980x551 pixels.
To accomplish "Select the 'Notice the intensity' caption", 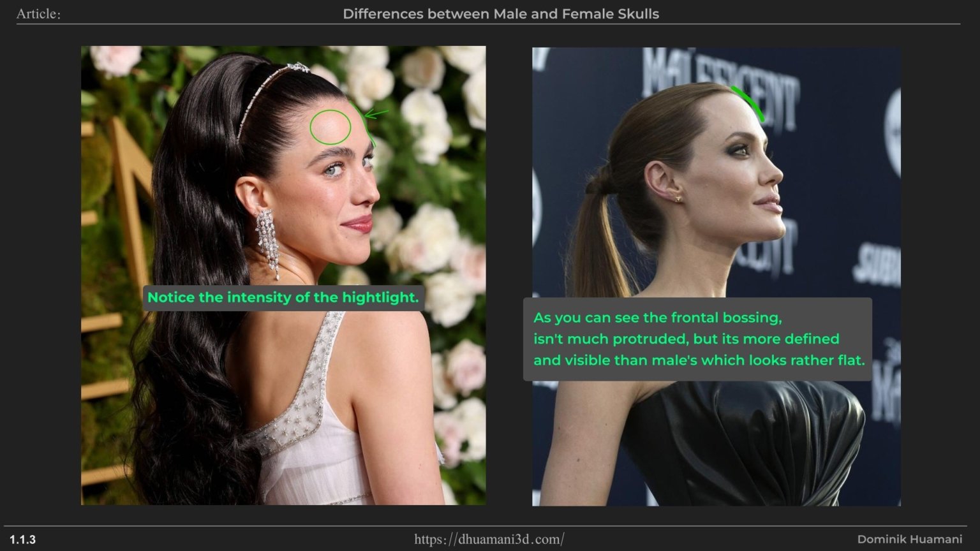I will point(283,298).
